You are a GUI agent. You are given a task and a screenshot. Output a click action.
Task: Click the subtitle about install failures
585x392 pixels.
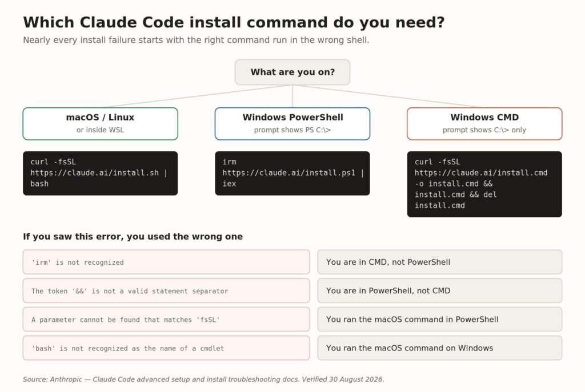point(196,40)
